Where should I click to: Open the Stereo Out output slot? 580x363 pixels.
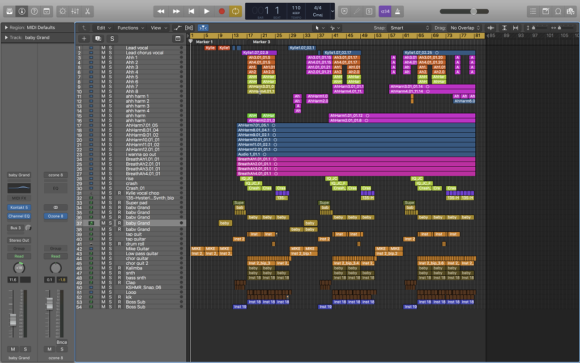point(19,240)
